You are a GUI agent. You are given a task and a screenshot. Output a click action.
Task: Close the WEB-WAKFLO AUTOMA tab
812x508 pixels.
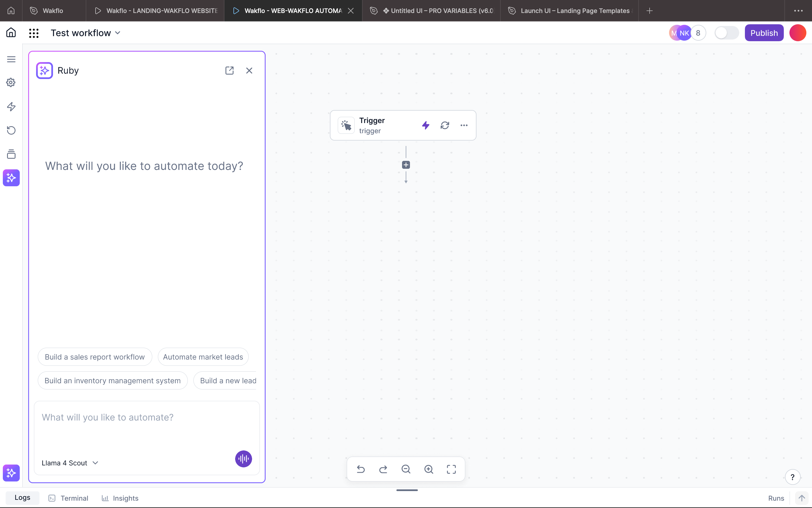point(351,11)
